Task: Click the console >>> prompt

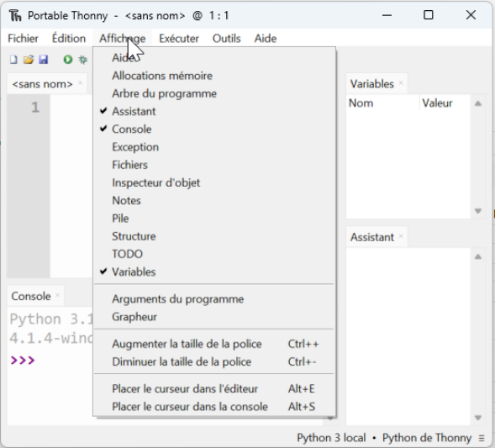Action: (x=23, y=361)
